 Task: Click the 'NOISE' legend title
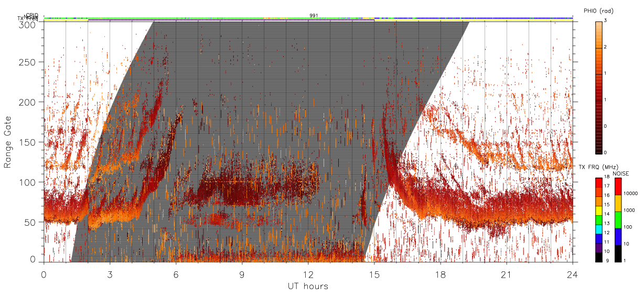point(621,173)
